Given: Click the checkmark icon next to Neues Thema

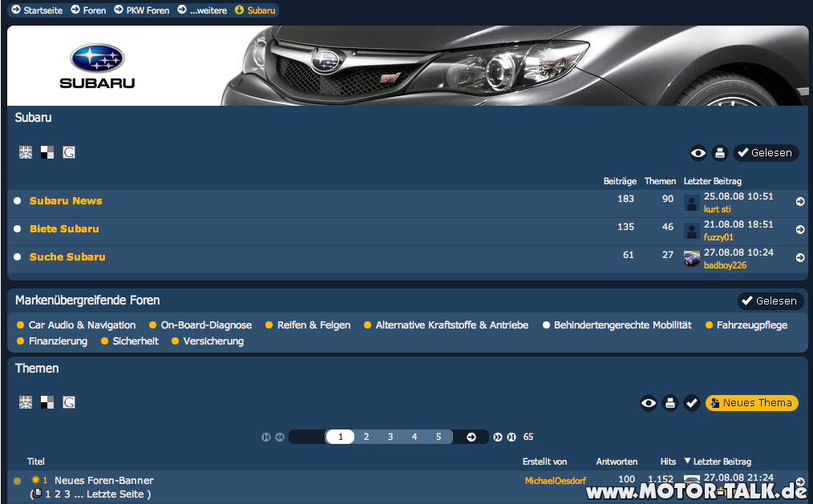Looking at the screenshot, I should tap(692, 403).
